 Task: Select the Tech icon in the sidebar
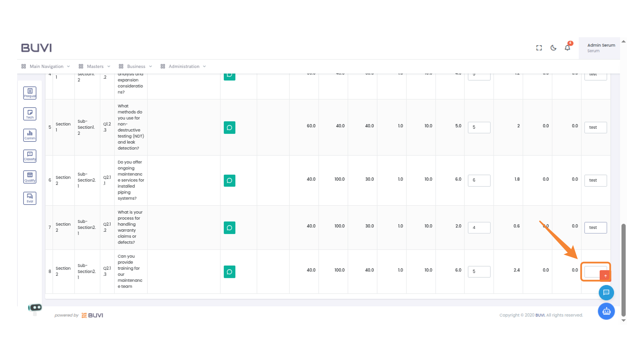30,114
